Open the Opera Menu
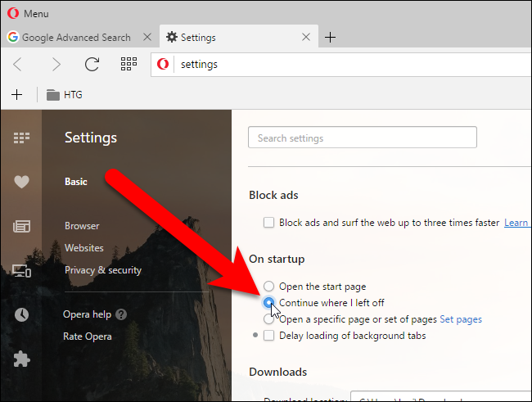This screenshot has height=402, width=532. (28, 14)
